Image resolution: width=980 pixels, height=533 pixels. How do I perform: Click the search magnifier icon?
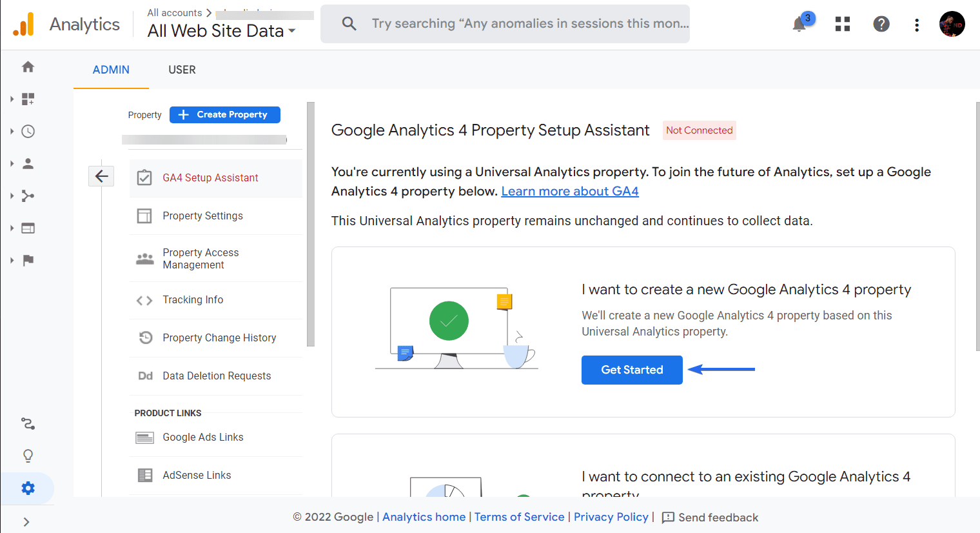click(349, 24)
